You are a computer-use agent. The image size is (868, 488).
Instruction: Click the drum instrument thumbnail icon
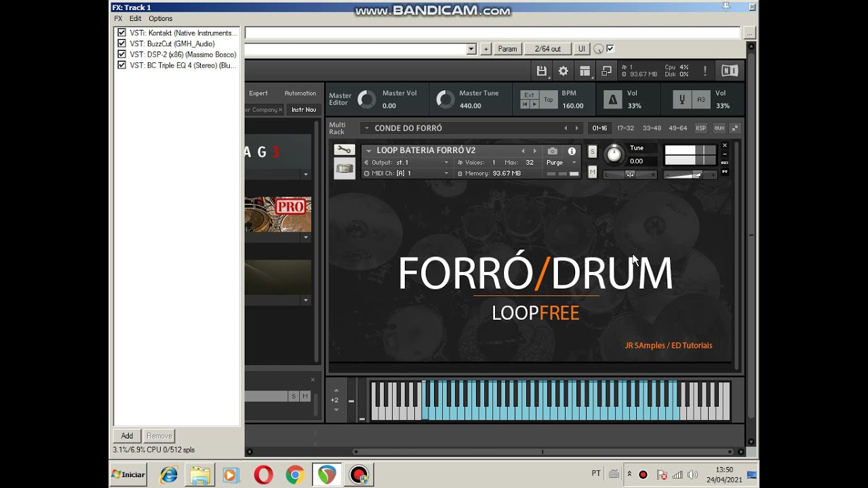[x=344, y=168]
